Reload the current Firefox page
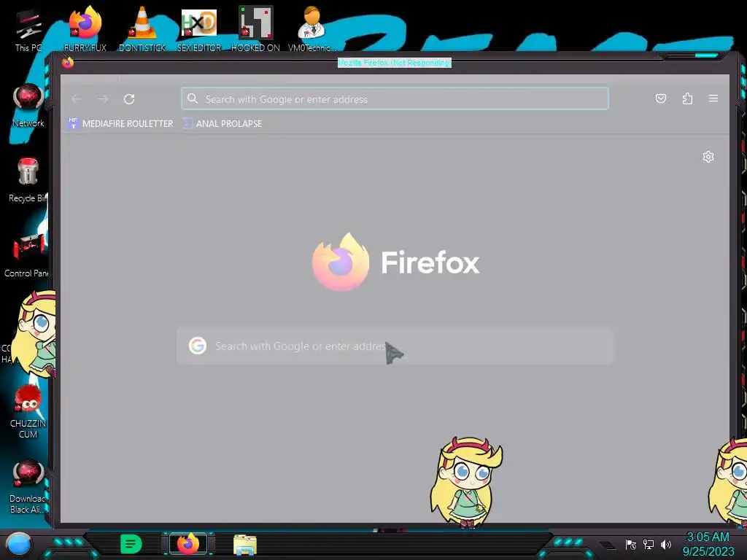The height and width of the screenshot is (560, 747). pos(129,99)
